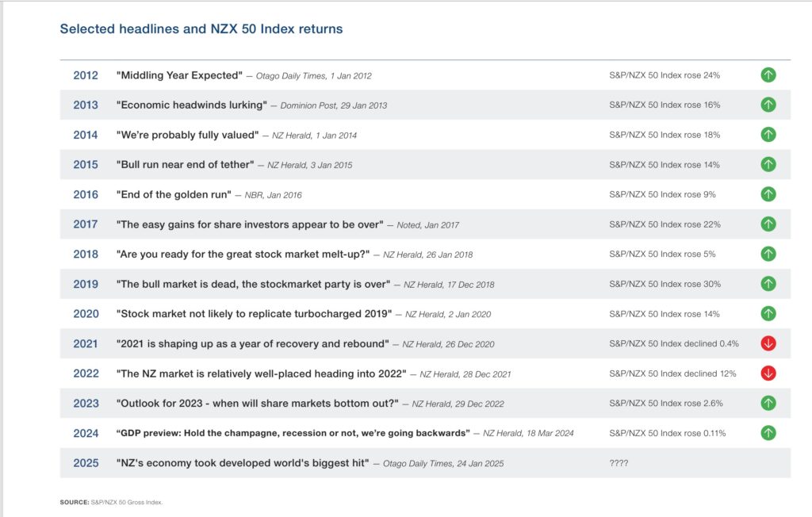812x517 pixels.
Task: Select the green arrow beside 2013's 16% return
Action: pyautogui.click(x=768, y=104)
